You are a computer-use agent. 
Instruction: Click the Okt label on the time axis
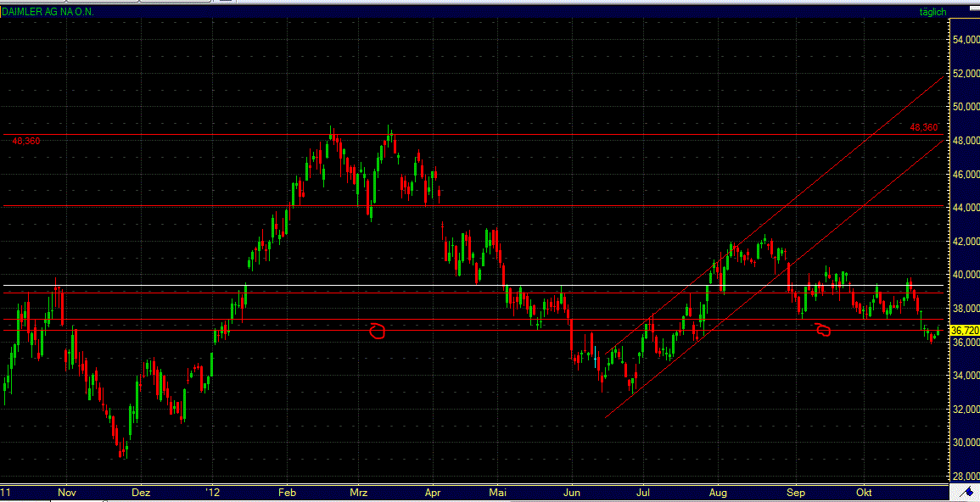[x=864, y=492]
